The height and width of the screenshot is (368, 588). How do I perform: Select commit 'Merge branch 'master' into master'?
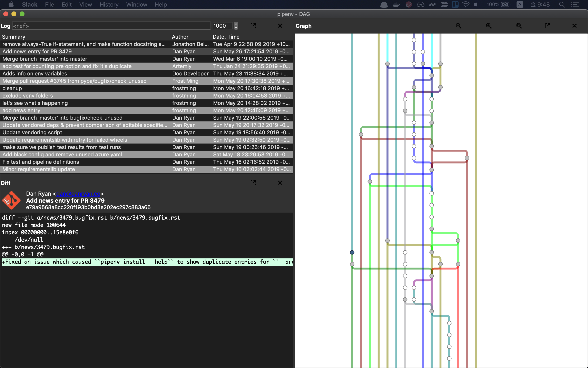click(147, 59)
